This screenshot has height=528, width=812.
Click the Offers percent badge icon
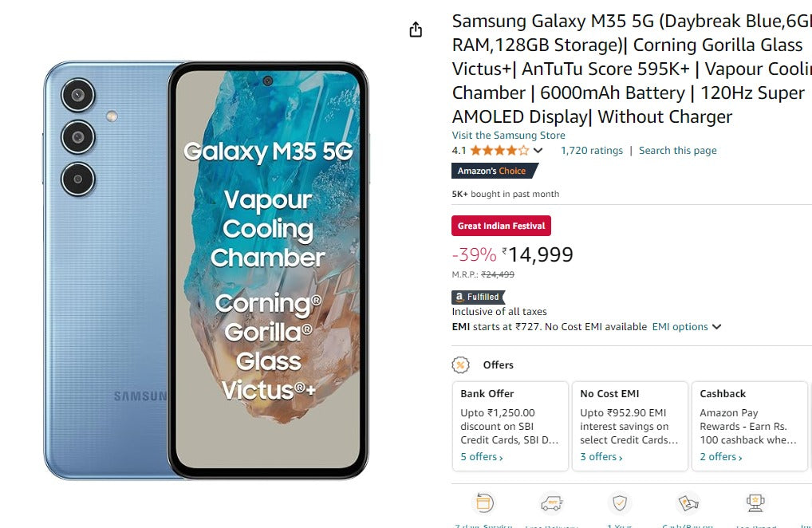pos(460,364)
